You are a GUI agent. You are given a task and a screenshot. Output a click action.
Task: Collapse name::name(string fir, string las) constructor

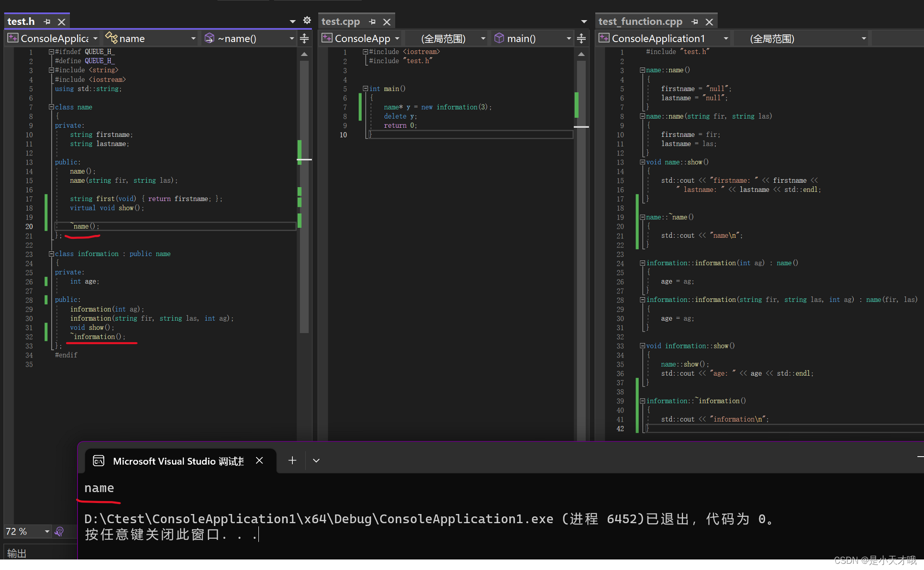click(643, 116)
